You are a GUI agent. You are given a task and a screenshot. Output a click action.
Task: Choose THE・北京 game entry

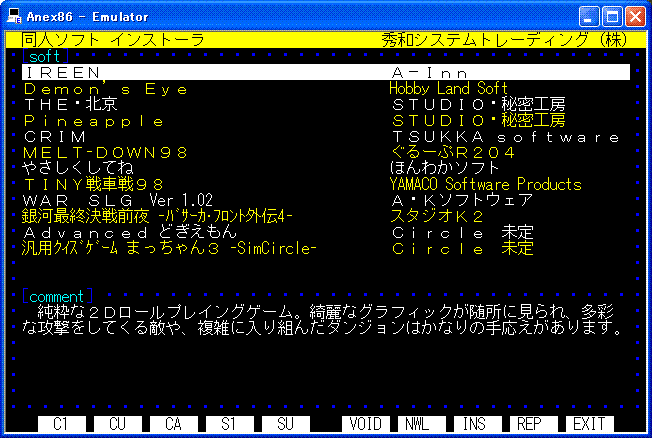(x=71, y=104)
